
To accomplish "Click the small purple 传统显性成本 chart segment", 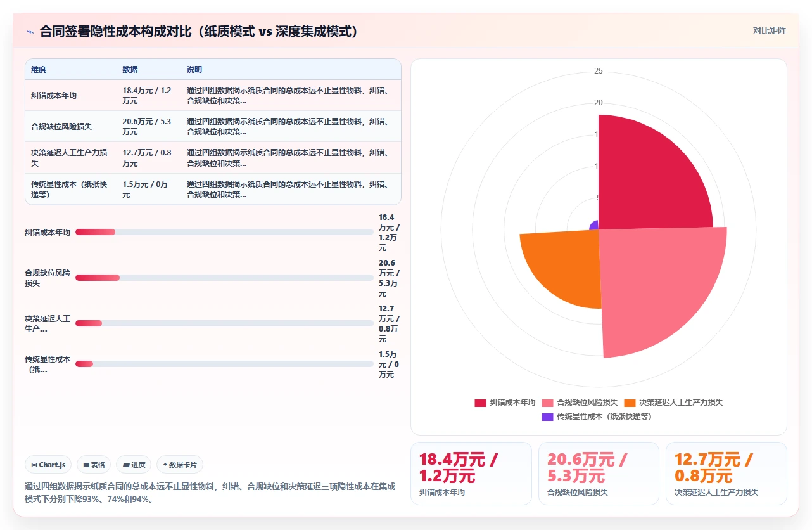I will (x=594, y=225).
